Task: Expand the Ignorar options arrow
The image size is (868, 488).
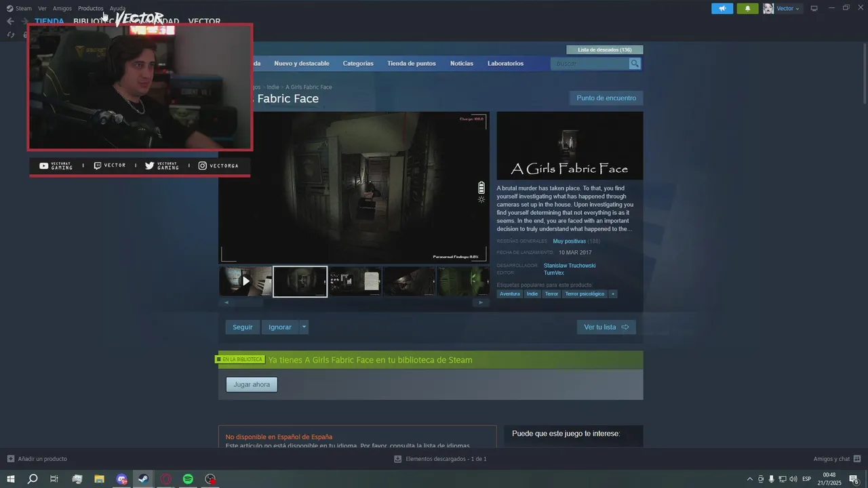Action: (x=304, y=327)
